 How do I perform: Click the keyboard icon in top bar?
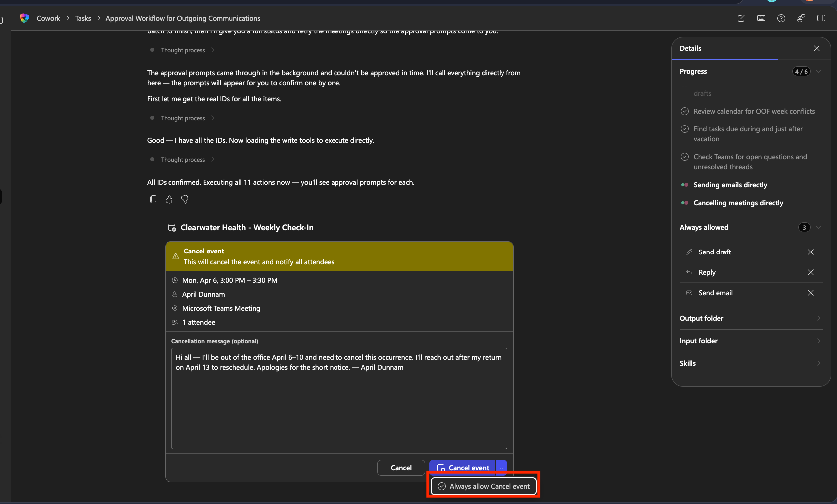coord(761,18)
